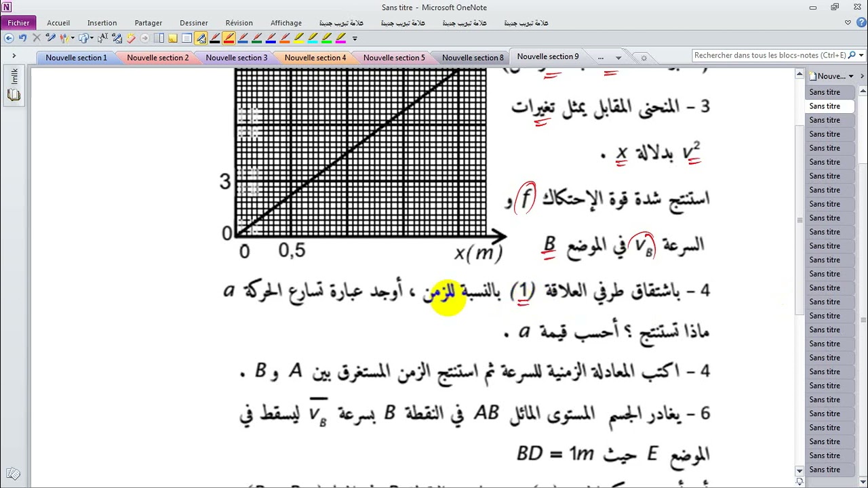Click the page scrollbar up arrow
This screenshot has width=868, height=488.
point(799,74)
